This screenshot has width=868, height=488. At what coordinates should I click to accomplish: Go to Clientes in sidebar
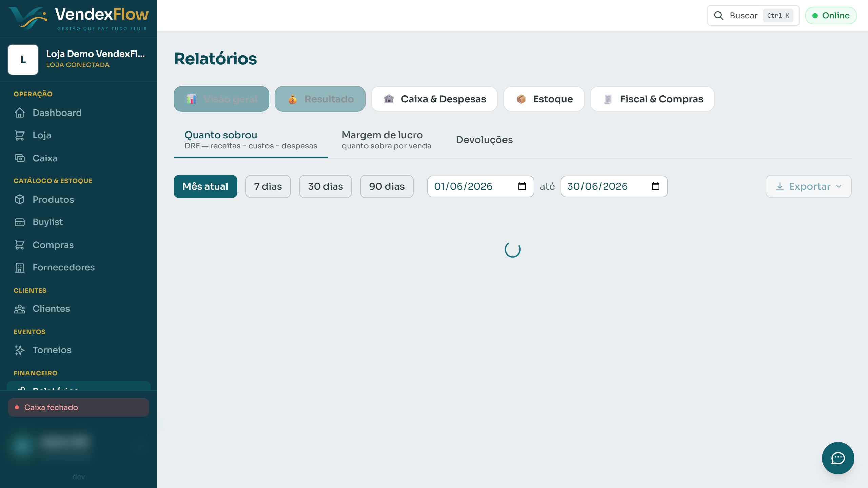[x=79, y=309]
